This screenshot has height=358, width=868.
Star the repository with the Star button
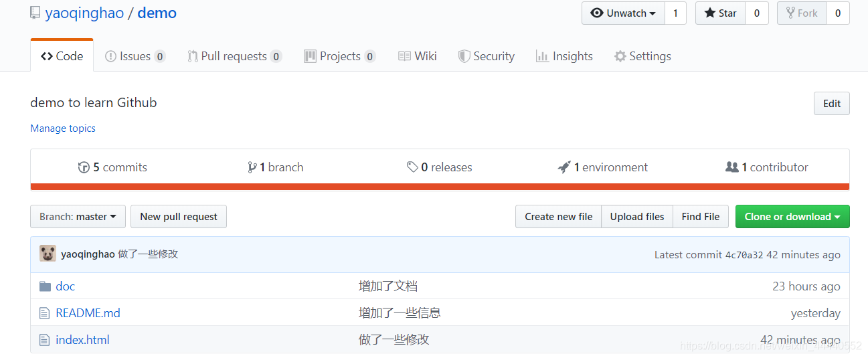pos(720,13)
